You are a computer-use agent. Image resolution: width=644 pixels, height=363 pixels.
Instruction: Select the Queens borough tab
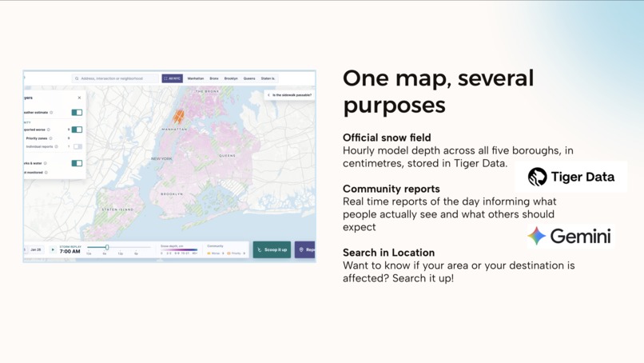249,78
